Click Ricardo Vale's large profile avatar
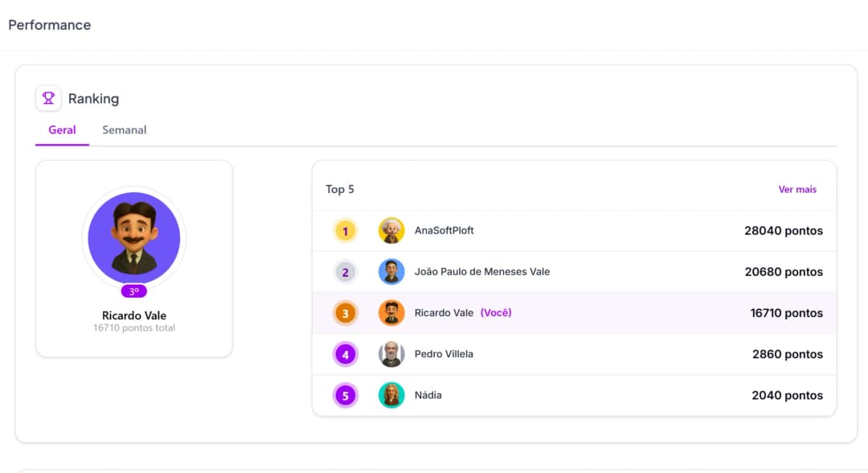 [134, 238]
